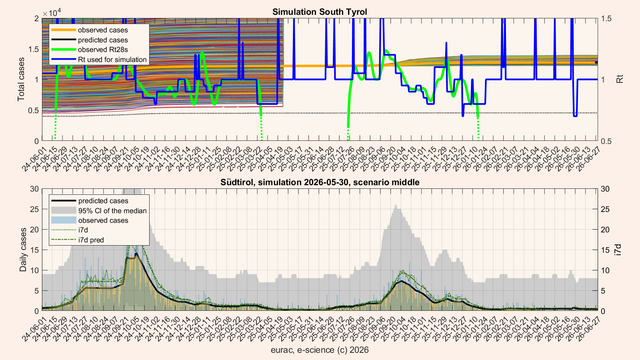Click the light-blue 'observed cases' swatch in bottom legend
The height and width of the screenshot is (360, 640).
tap(64, 220)
